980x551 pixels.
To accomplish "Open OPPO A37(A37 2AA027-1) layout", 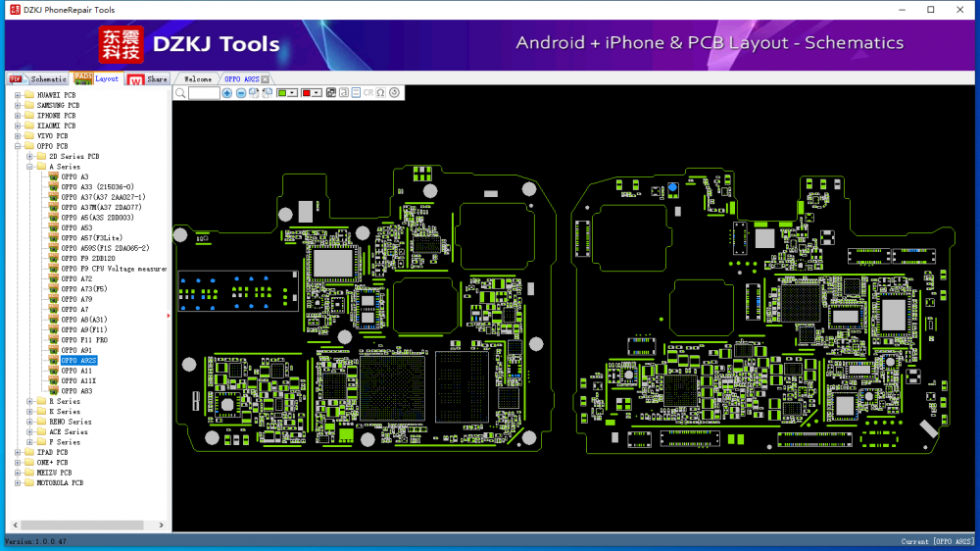I will (x=103, y=197).
